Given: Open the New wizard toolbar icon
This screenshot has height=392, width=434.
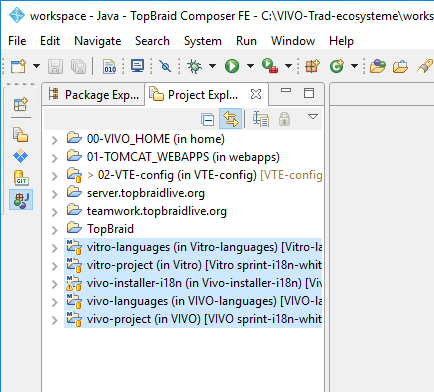Looking at the screenshot, I should coord(19,66).
